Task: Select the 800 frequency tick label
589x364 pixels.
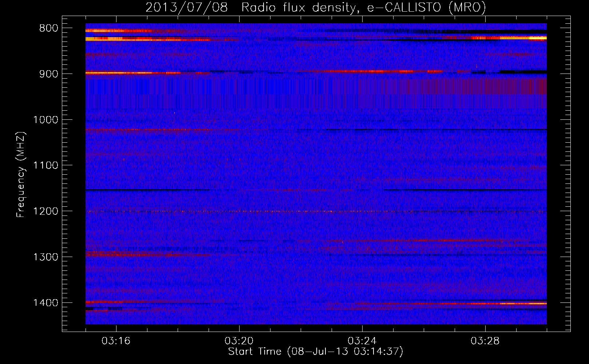Action: point(48,28)
